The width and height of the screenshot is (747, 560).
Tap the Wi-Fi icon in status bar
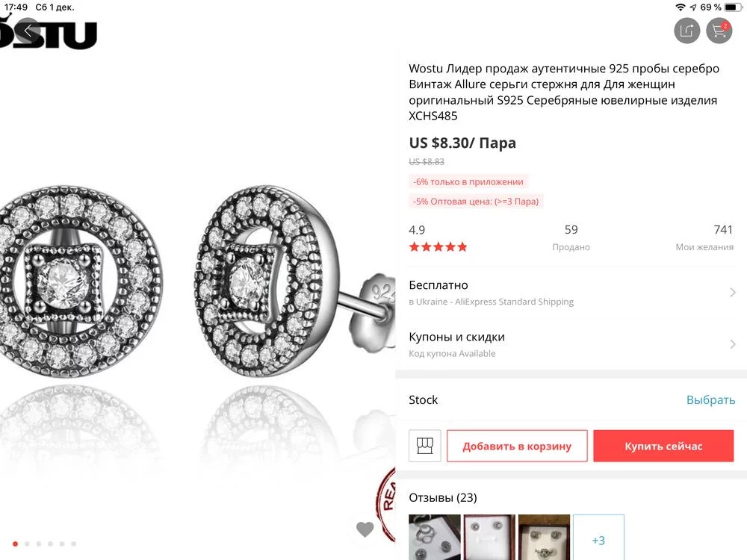click(680, 7)
